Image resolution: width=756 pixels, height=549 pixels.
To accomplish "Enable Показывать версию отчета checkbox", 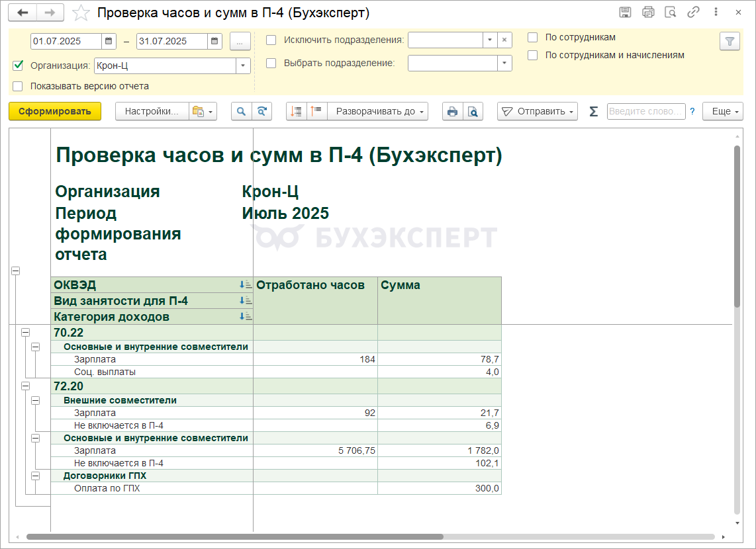I will [x=18, y=86].
